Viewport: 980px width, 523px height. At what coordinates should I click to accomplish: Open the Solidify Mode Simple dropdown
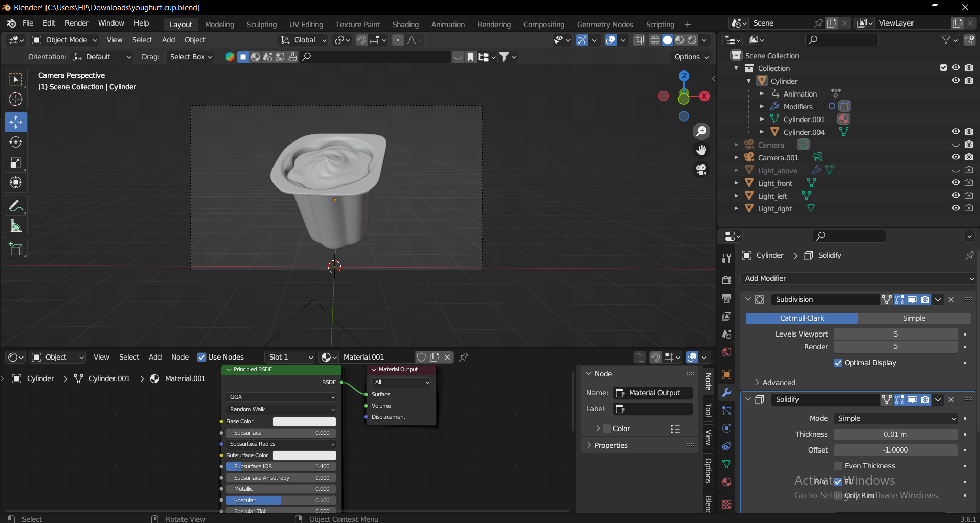pos(896,418)
